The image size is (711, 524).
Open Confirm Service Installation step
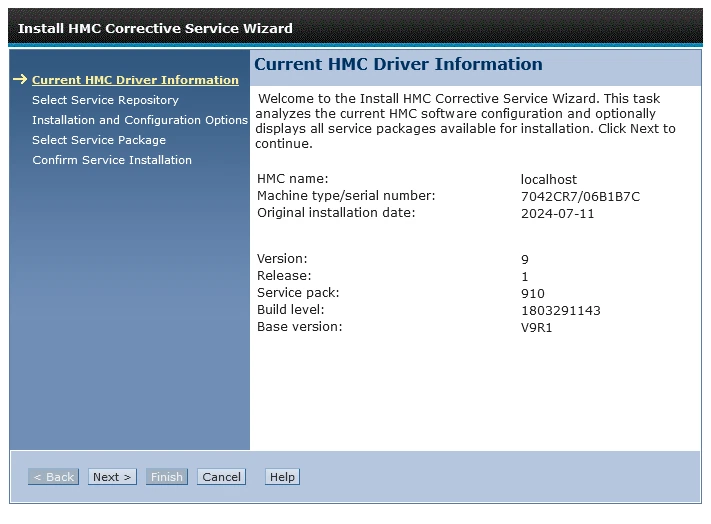[x=112, y=160]
